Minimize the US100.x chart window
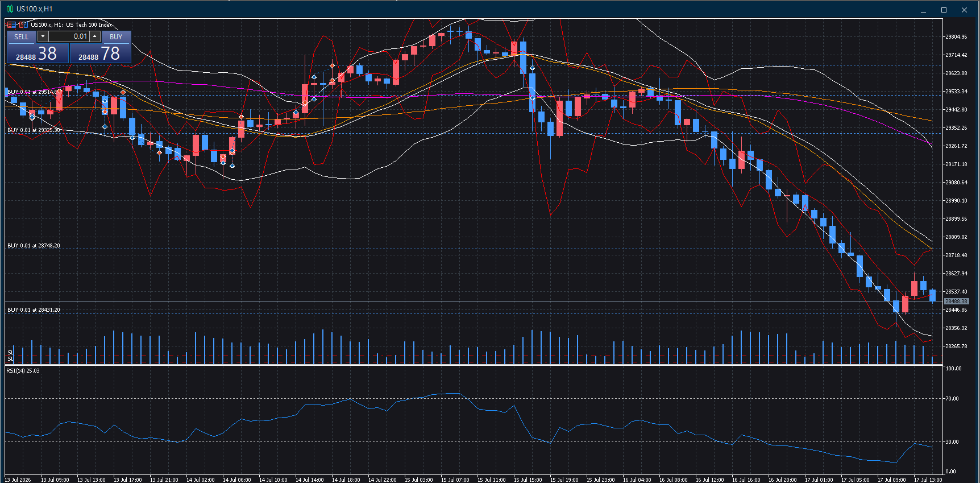 [x=923, y=10]
